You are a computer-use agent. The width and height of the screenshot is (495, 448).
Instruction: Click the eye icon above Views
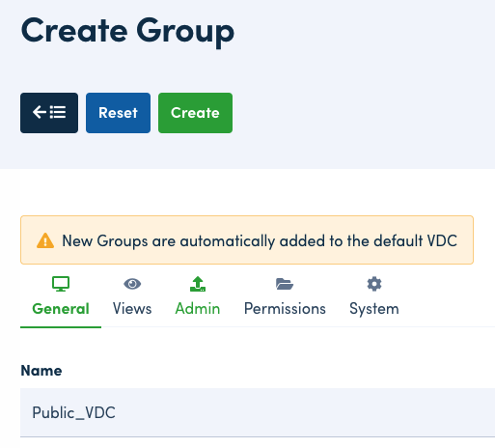pos(132,284)
